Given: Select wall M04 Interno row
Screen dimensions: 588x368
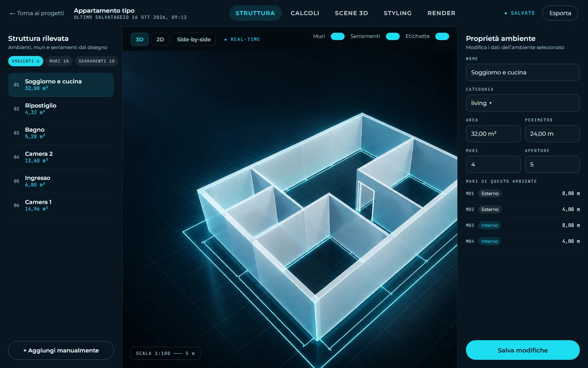Looking at the screenshot, I should (523, 241).
